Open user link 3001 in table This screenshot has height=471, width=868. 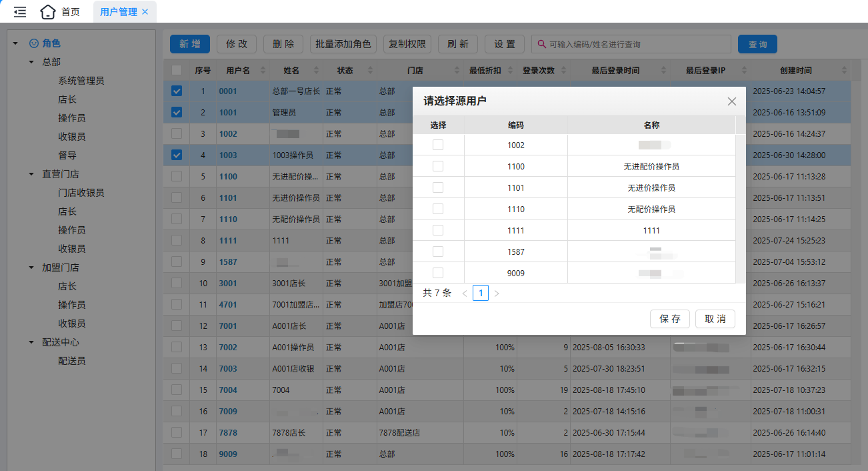click(228, 284)
